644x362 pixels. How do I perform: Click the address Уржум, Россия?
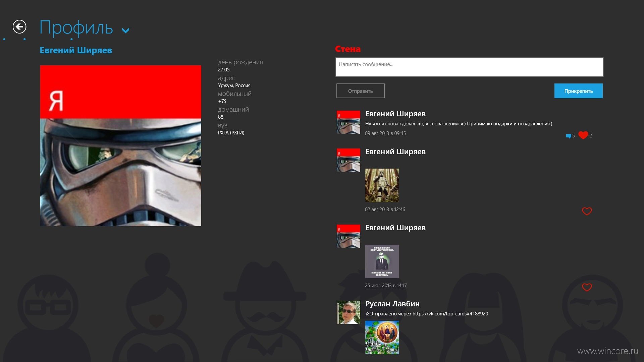[234, 85]
